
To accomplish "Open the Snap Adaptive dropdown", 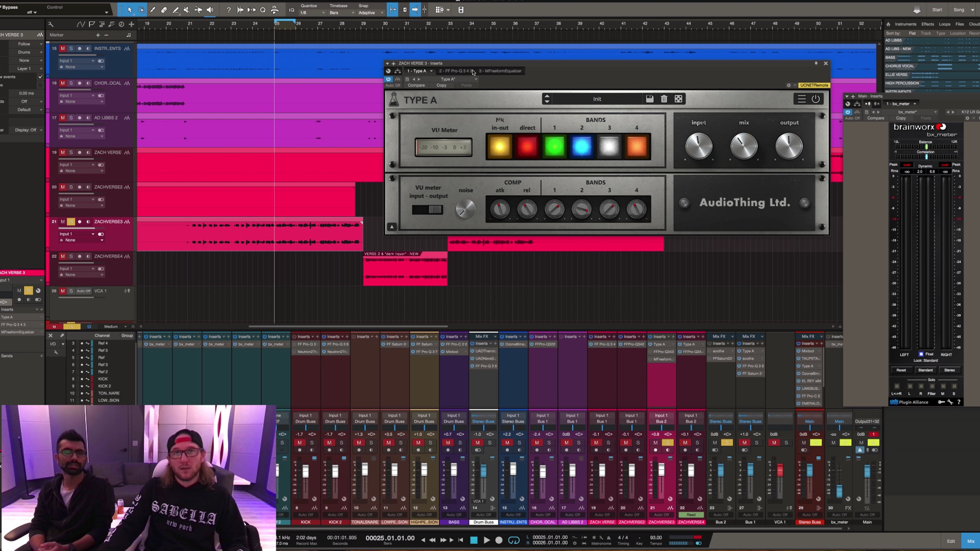I will (x=371, y=13).
